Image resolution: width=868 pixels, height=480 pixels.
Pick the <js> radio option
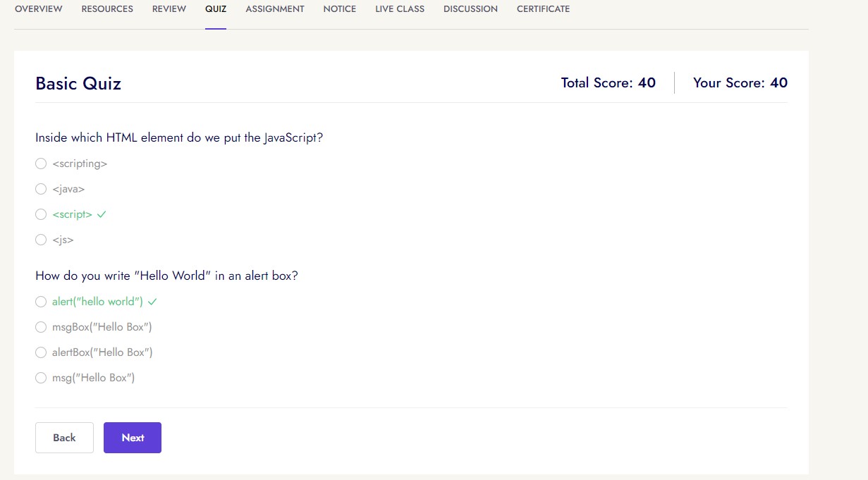[41, 240]
